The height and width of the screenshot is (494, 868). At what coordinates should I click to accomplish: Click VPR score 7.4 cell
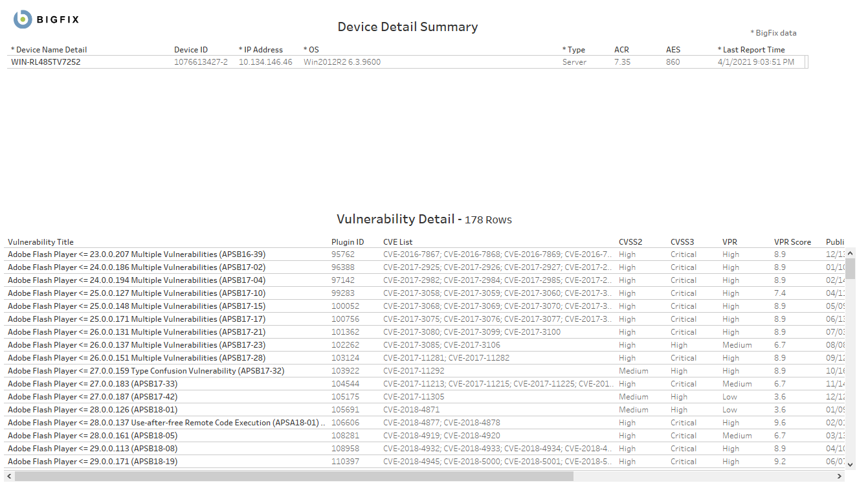(780, 293)
